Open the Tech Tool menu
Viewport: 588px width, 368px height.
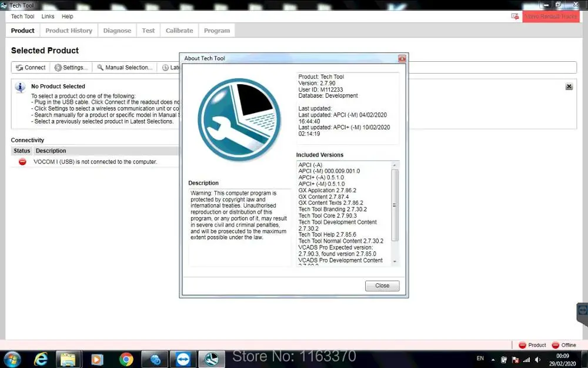coord(22,16)
